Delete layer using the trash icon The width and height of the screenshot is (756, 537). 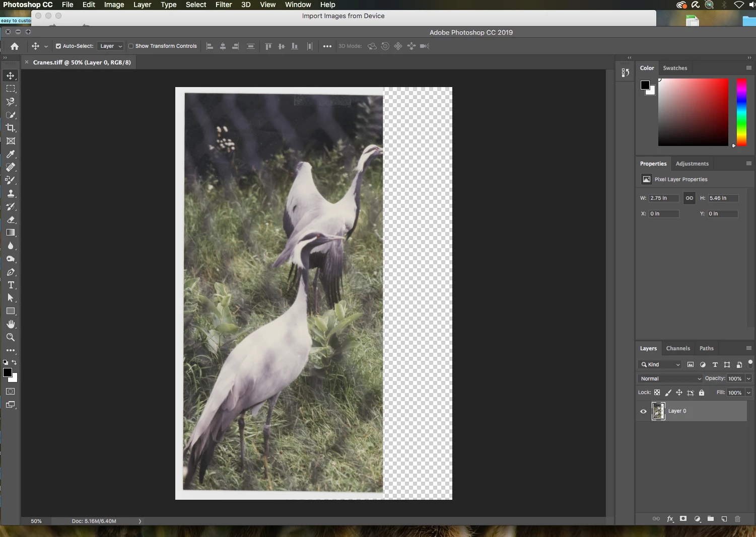click(737, 518)
